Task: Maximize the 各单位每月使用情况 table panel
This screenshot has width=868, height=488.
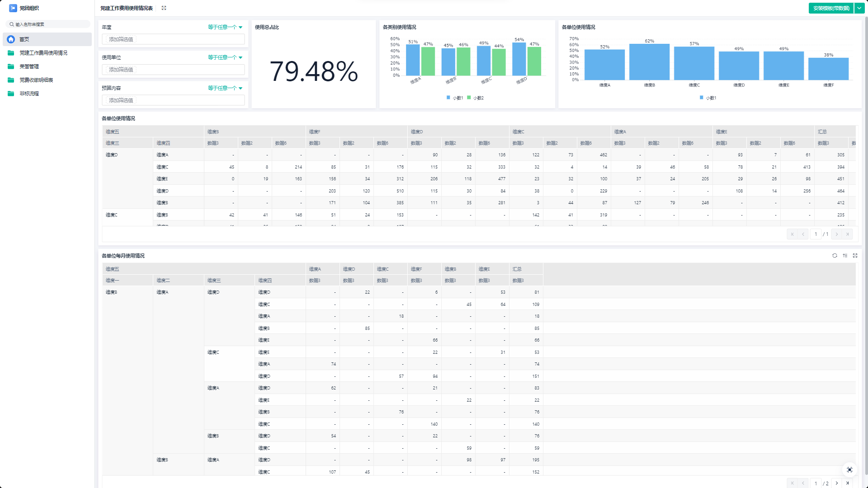Action: point(855,256)
